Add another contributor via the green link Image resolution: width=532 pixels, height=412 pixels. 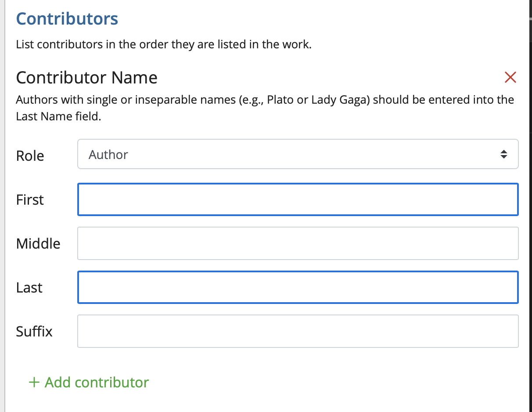tap(97, 382)
